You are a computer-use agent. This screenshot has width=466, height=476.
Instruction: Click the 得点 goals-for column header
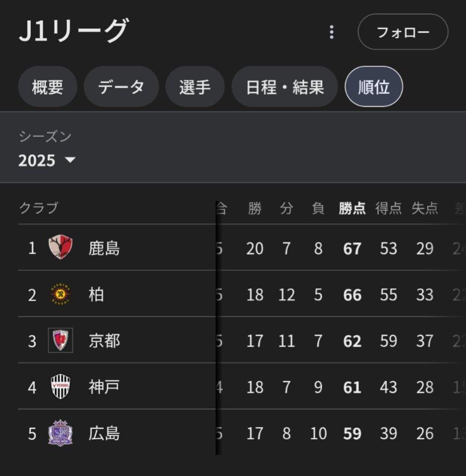389,208
